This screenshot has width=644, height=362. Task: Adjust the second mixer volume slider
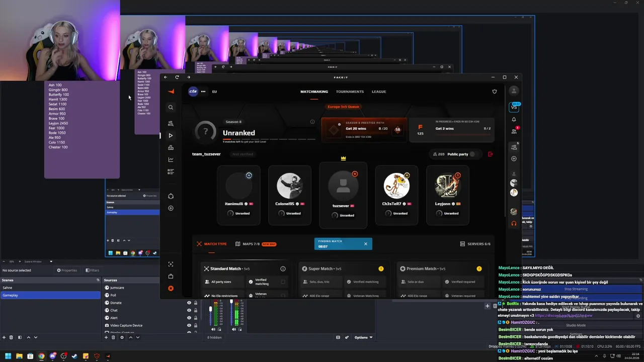[x=231, y=302]
